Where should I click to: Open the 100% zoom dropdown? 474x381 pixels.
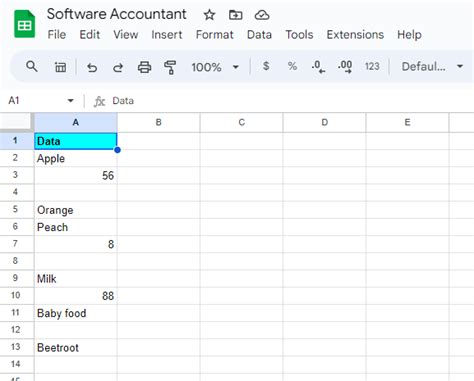(215, 67)
